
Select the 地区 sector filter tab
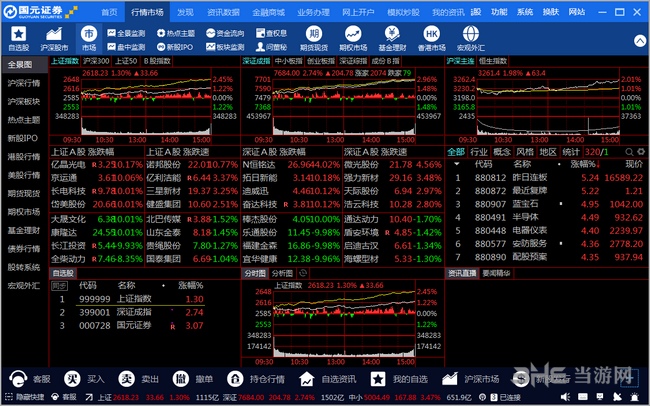coord(548,152)
